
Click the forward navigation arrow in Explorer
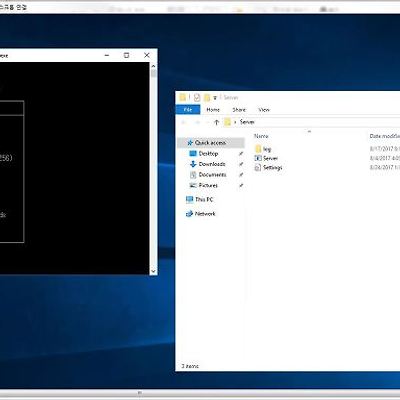197,122
